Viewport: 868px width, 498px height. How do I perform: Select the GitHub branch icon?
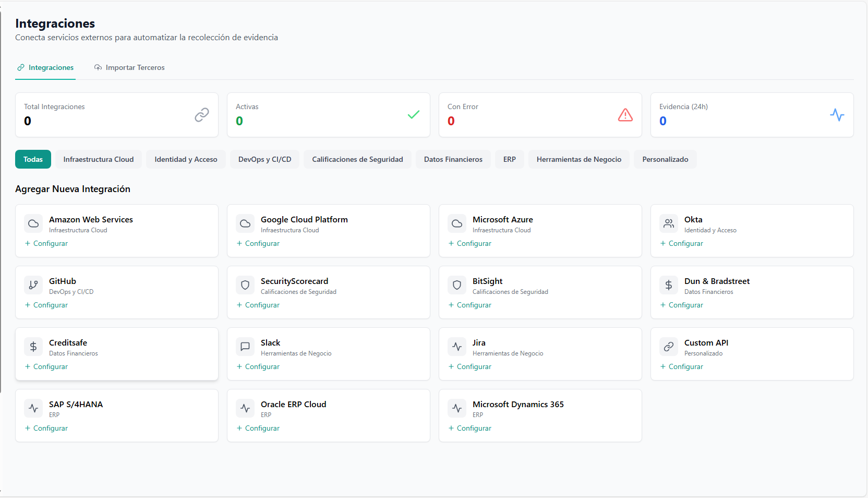click(33, 285)
